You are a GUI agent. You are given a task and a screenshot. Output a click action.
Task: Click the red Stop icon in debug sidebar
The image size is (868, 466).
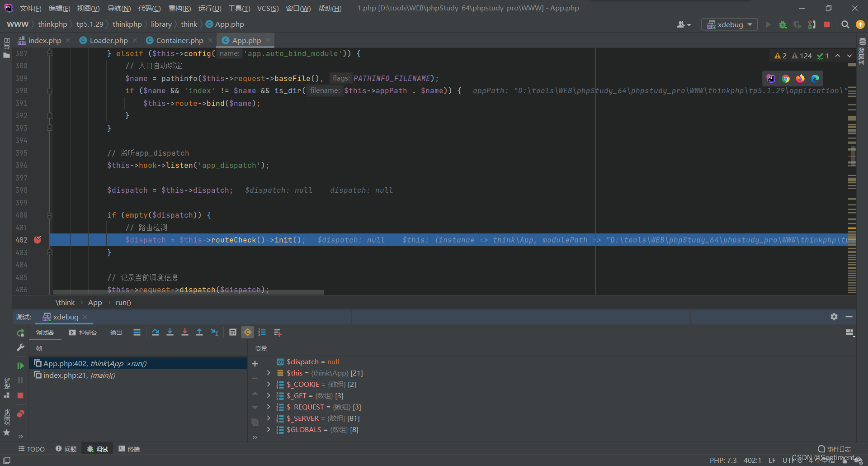pyautogui.click(x=20, y=395)
